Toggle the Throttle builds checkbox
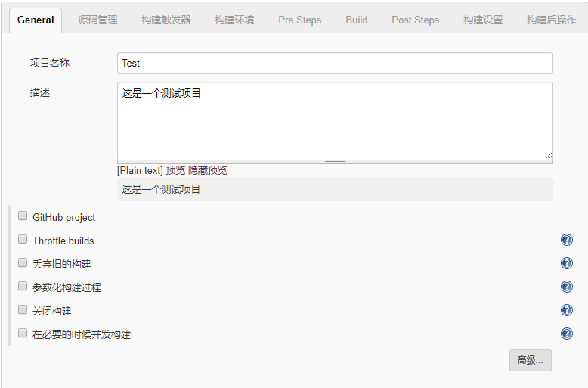This screenshot has width=588, height=388. coord(23,240)
